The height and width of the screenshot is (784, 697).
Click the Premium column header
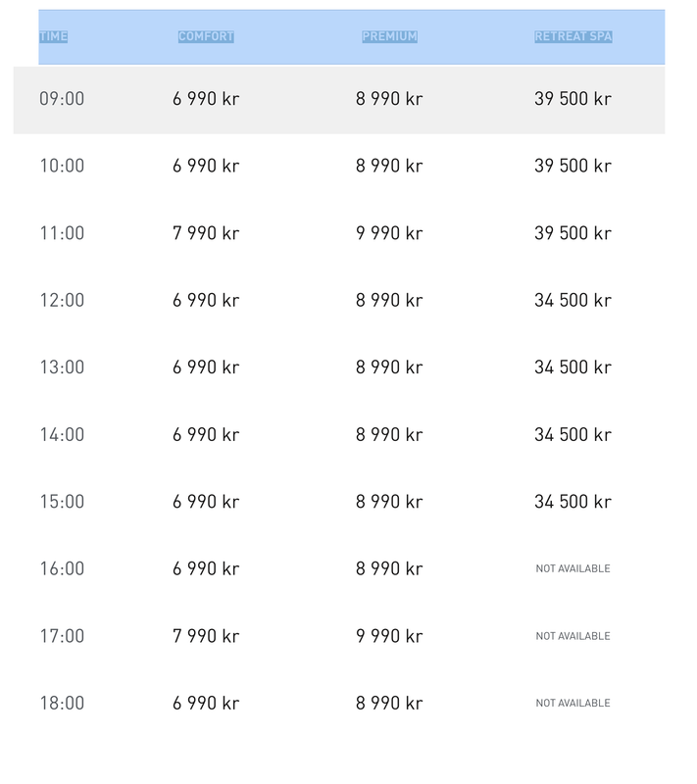pos(389,36)
